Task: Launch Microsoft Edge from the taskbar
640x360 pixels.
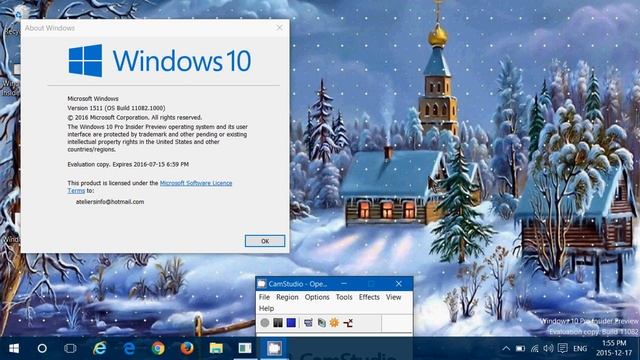Action: [x=129, y=349]
